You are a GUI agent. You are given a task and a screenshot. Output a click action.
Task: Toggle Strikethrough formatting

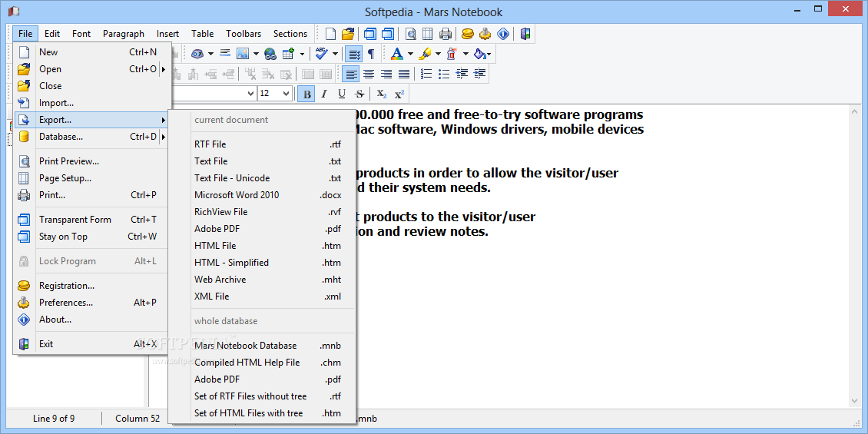[359, 94]
